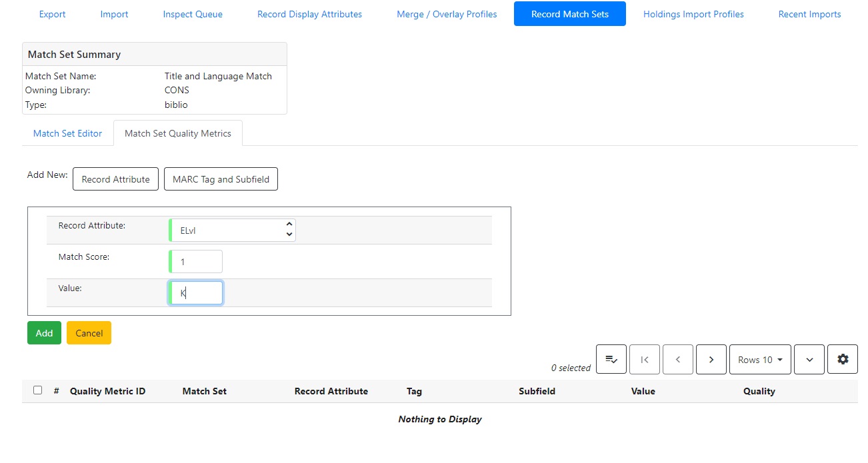The width and height of the screenshot is (868, 463).
Task: Focus the Match Score input field
Action: tap(197, 262)
